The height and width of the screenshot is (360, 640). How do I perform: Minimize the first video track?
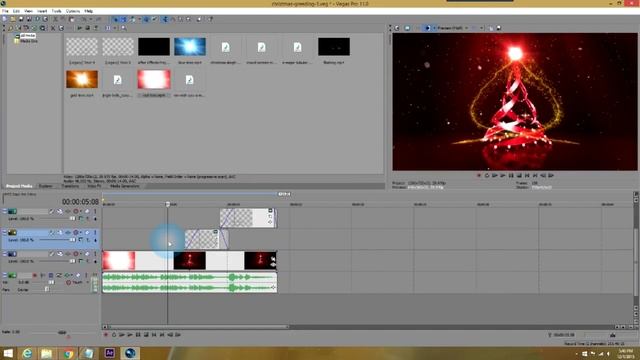point(4,211)
